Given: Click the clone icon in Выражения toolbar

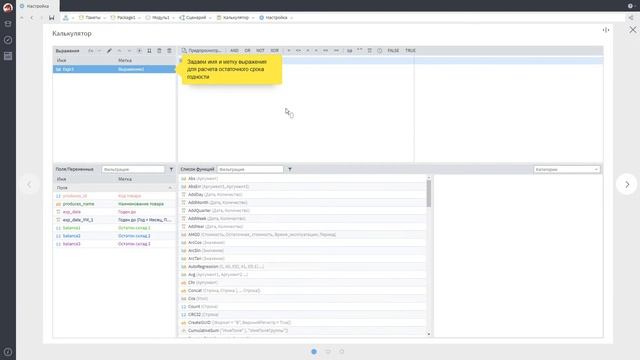Looking at the screenshot, I should point(149,51).
